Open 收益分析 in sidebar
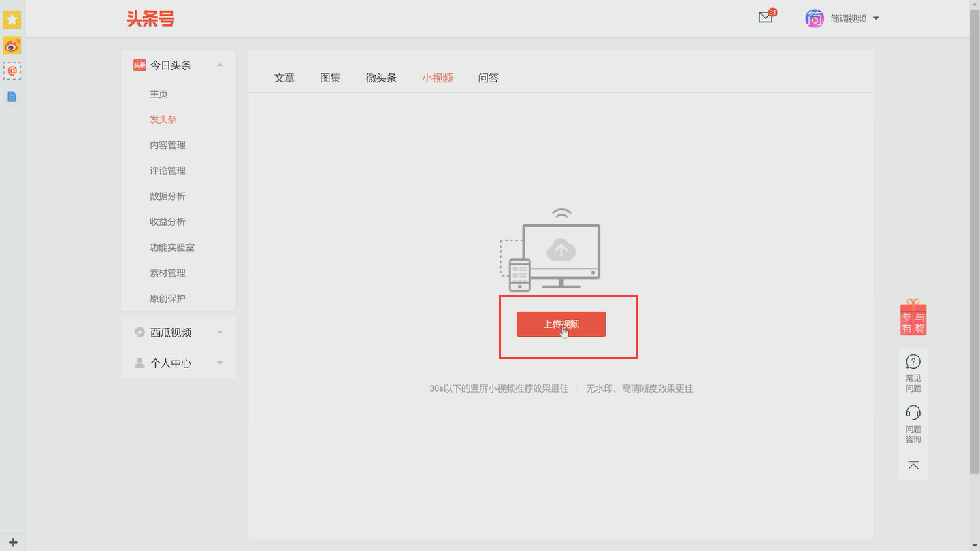The width and height of the screenshot is (980, 551). point(167,222)
